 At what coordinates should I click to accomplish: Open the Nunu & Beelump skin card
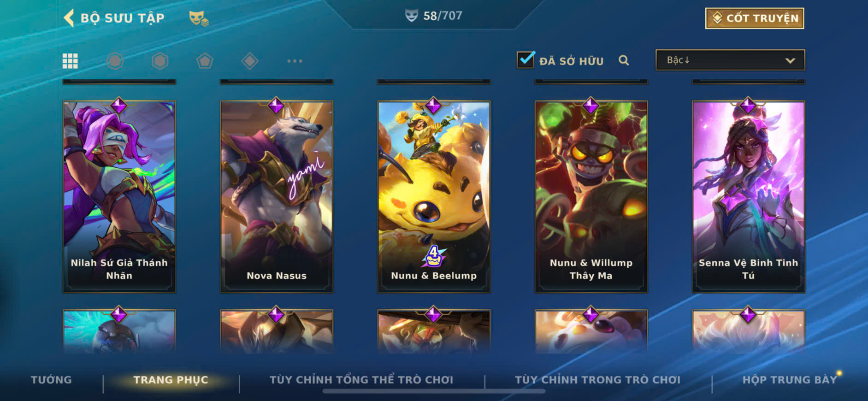click(434, 197)
